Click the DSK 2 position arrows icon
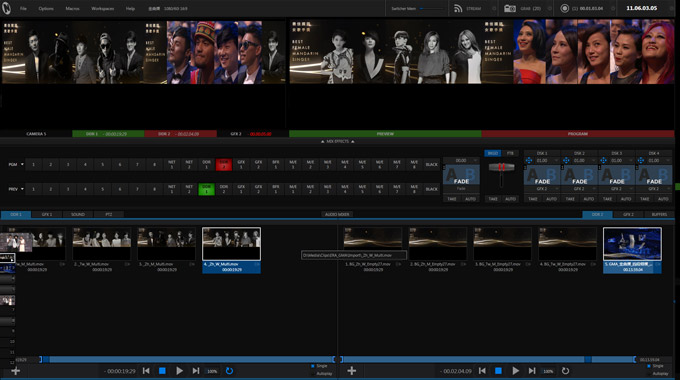Image resolution: width=680 pixels, height=380 pixels. pos(566,161)
